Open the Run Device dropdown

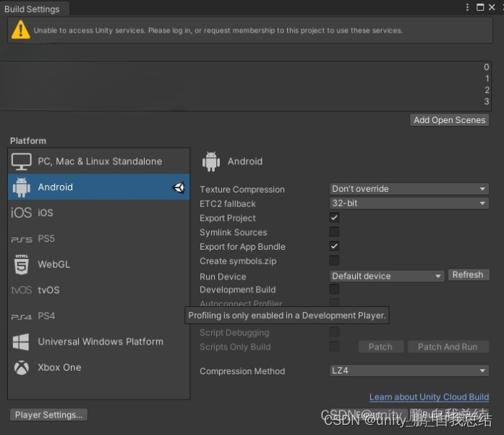(x=387, y=276)
